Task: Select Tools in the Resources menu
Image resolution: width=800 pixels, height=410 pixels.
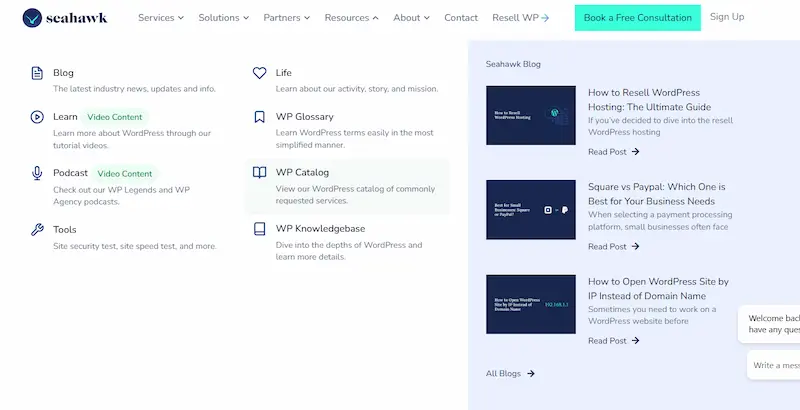Action: point(65,229)
